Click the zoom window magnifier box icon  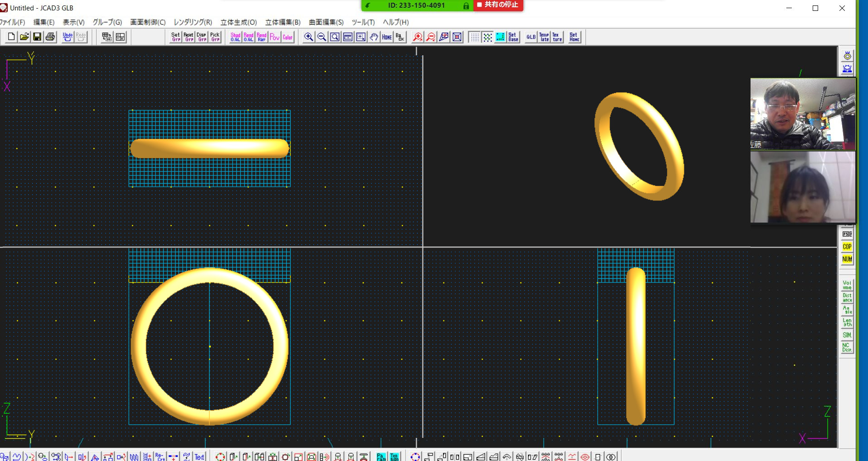pos(335,37)
